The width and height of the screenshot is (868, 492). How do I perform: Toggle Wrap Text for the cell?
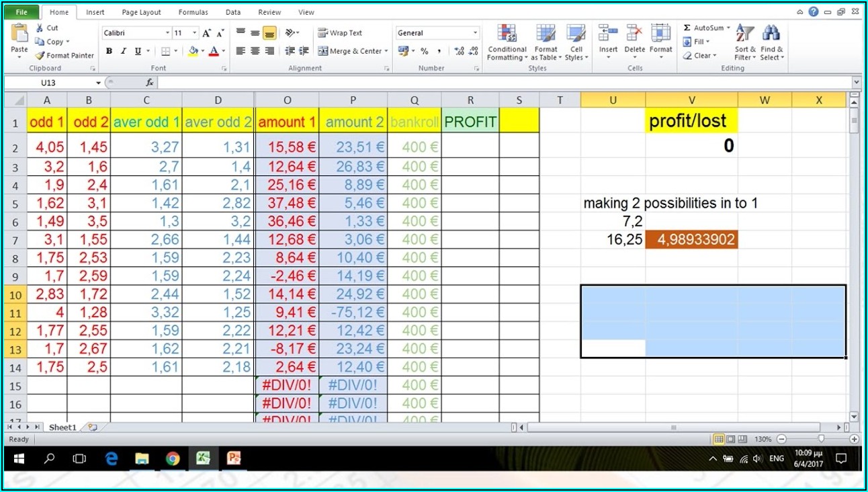coord(323,33)
